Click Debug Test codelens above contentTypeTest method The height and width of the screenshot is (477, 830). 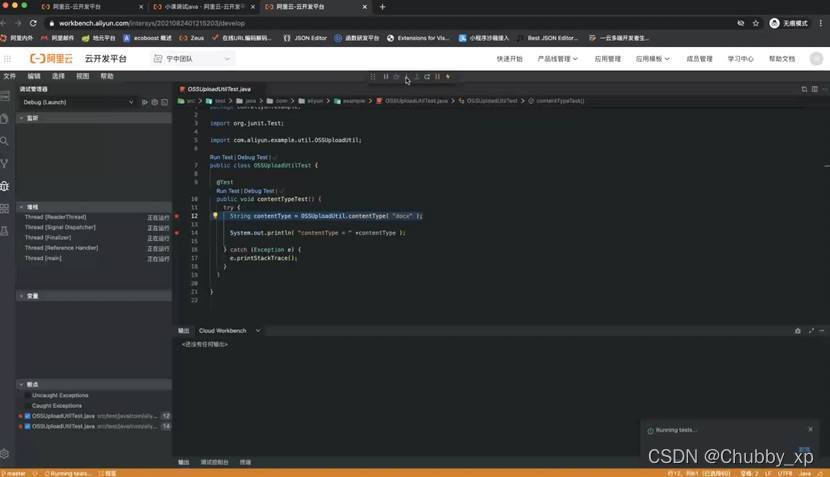259,191
